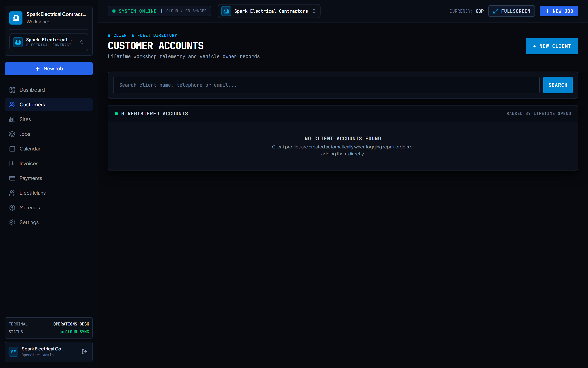The height and width of the screenshot is (368, 588).
Task: Open the Payments section
Action: click(49, 178)
